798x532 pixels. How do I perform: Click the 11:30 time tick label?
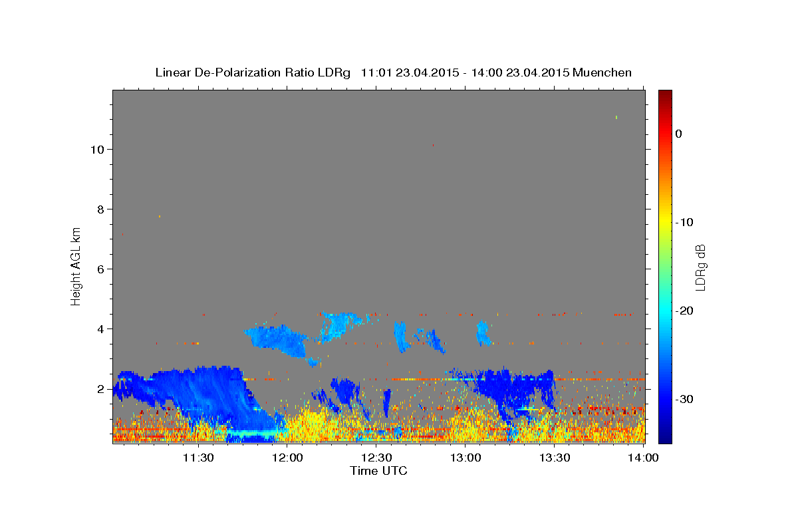[198, 458]
